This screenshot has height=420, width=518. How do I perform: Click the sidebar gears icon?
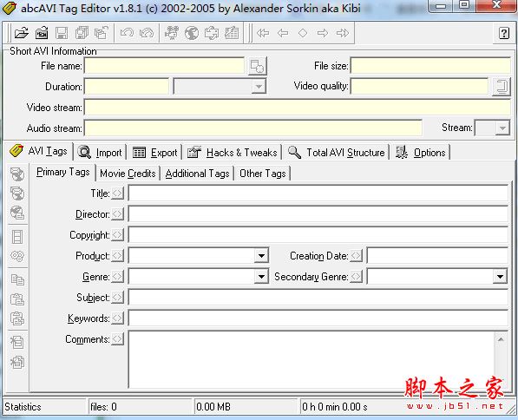(17, 256)
